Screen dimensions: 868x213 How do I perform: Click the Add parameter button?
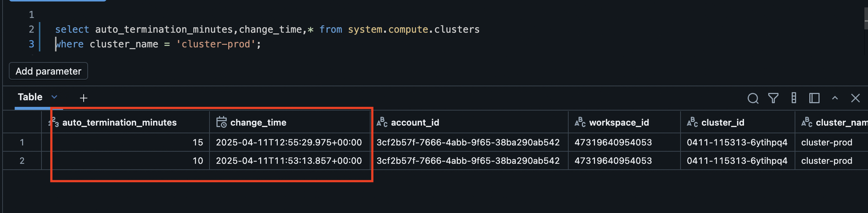tap(48, 71)
